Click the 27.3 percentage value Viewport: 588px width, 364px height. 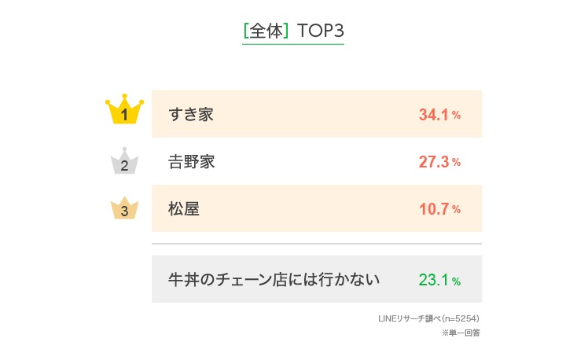(433, 162)
